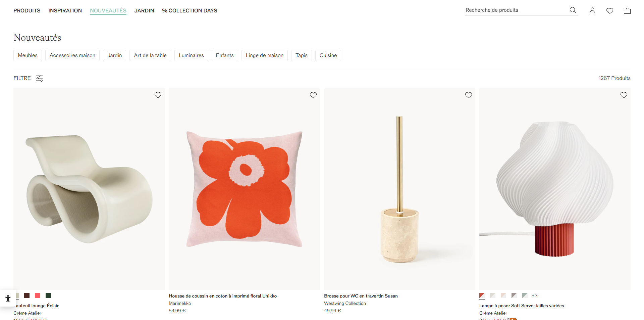
Task: Click the search magnifier icon
Action: [573, 10]
